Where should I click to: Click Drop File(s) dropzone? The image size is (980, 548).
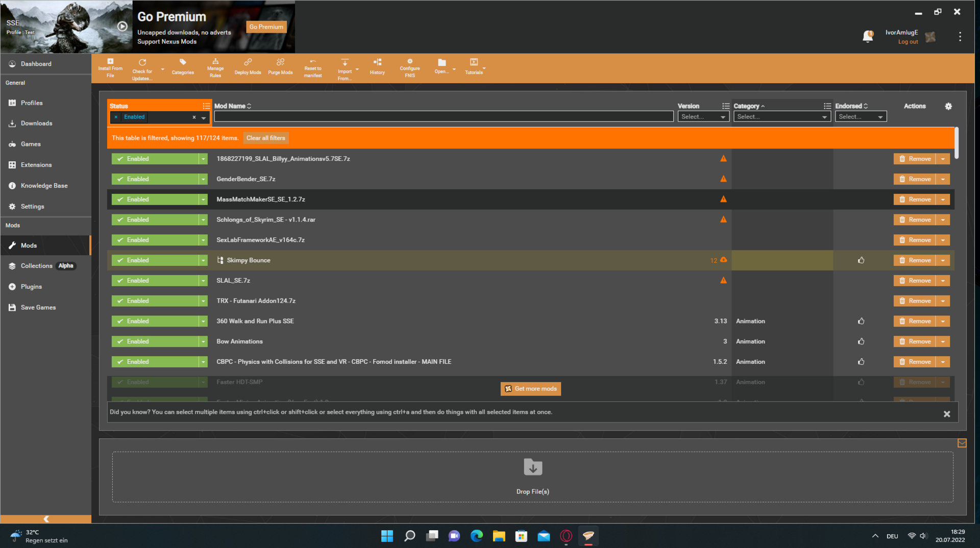532,477
